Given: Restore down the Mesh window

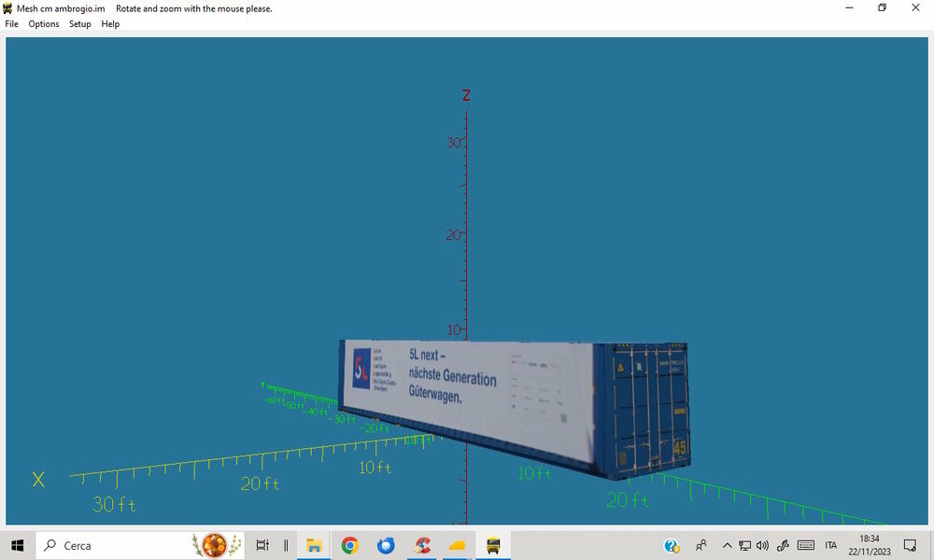Looking at the screenshot, I should tap(883, 7).
